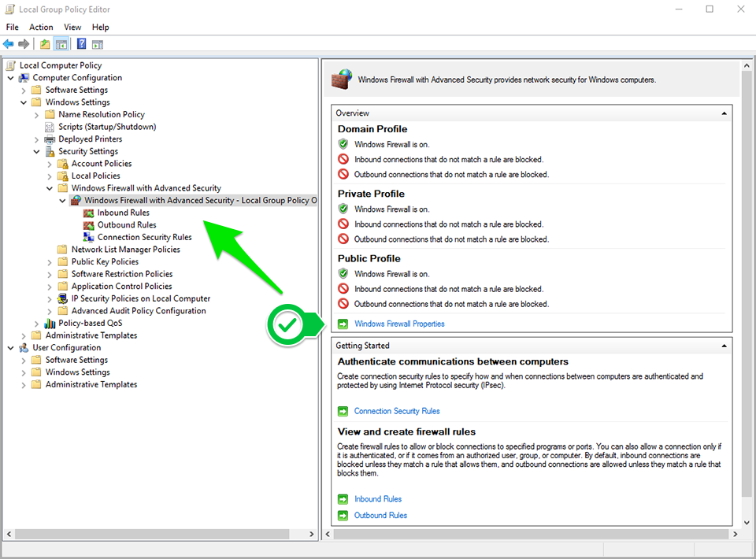This screenshot has width=756, height=559.
Task: Click the Show/Hide Action Pane icon
Action: (x=98, y=44)
